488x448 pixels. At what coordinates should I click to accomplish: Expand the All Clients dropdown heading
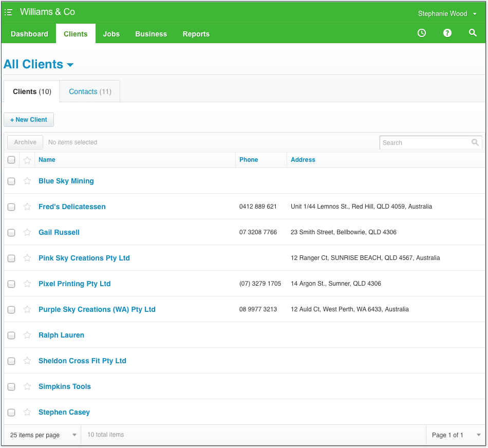coord(39,64)
